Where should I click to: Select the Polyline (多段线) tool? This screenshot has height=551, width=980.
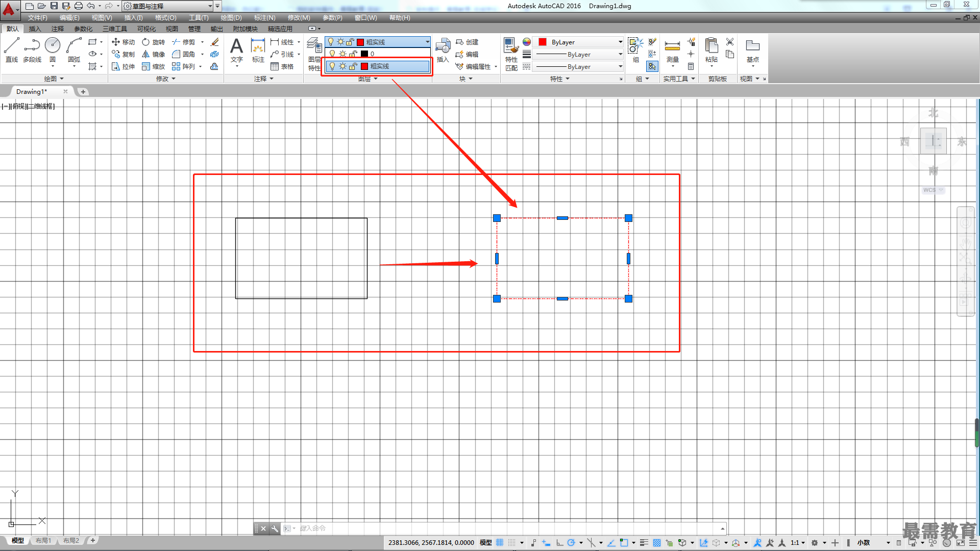pyautogui.click(x=32, y=50)
